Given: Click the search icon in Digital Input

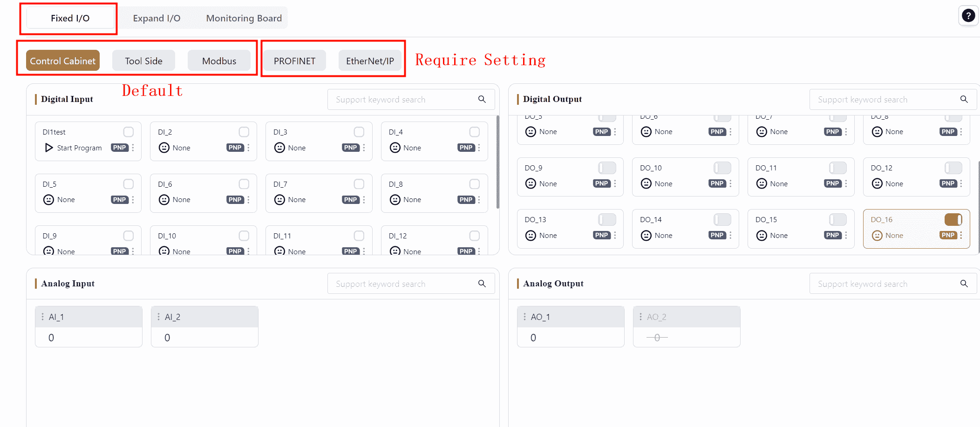Looking at the screenshot, I should (482, 99).
